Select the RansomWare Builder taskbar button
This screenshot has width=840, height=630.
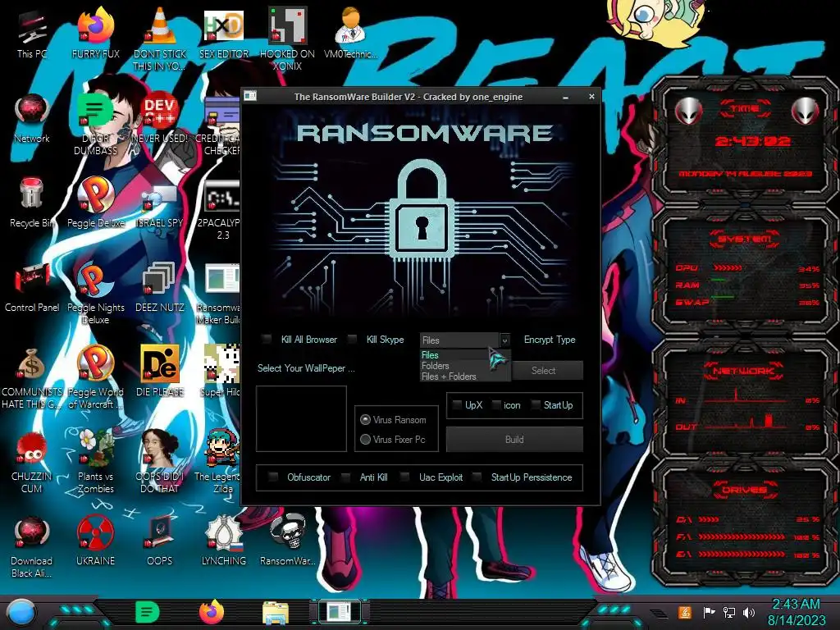tap(339, 612)
